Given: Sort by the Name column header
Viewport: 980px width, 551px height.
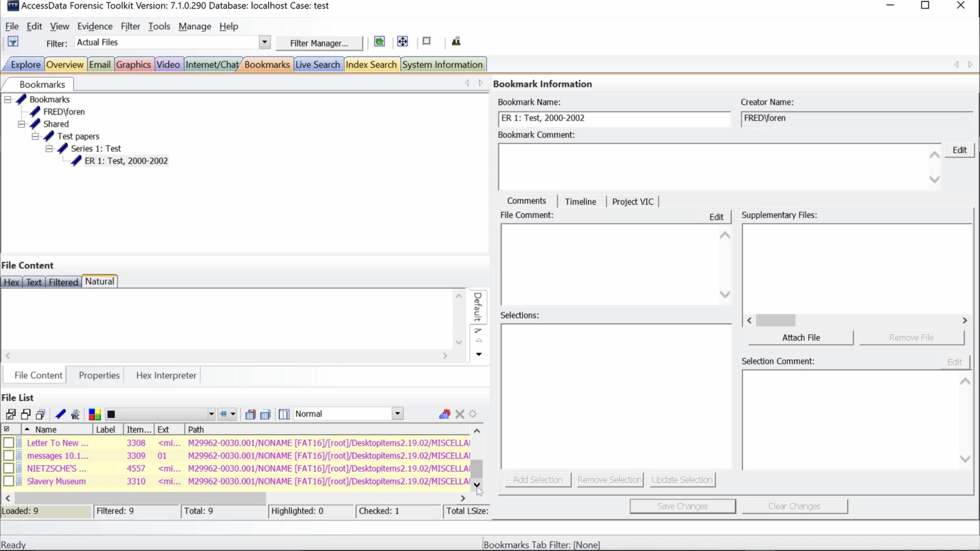Looking at the screenshot, I should [x=57, y=429].
